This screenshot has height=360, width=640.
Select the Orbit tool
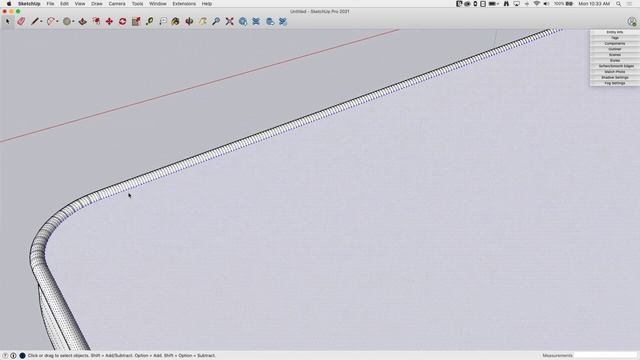(189, 21)
